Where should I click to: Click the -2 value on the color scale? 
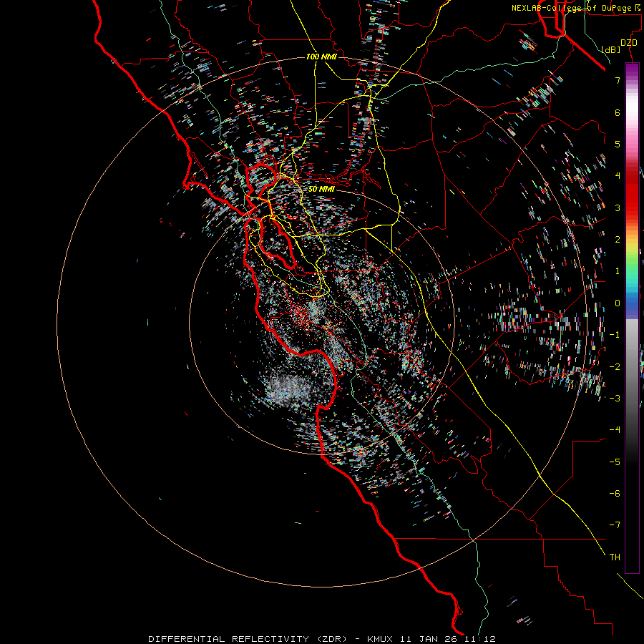tap(615, 366)
